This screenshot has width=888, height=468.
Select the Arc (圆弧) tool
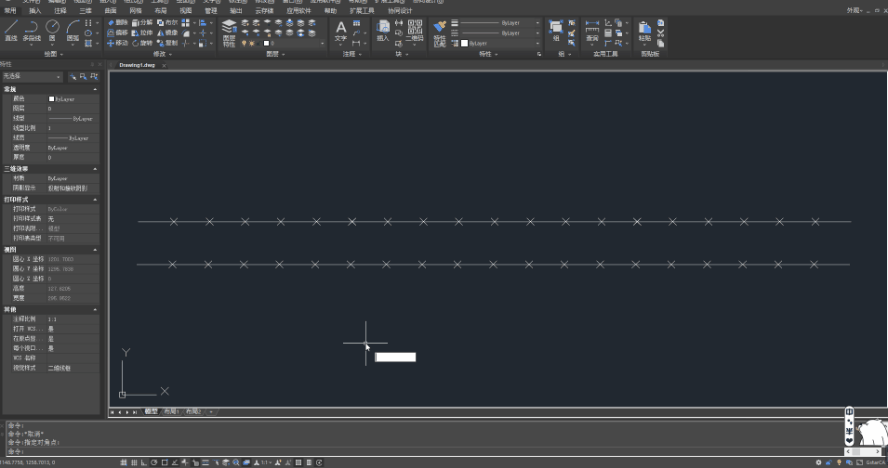[73, 31]
